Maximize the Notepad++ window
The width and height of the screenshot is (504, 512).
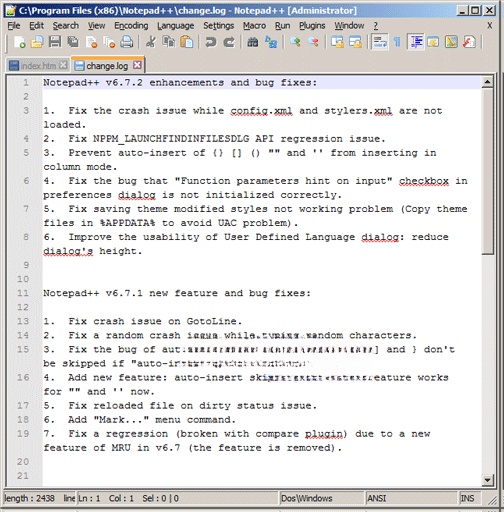[x=475, y=10]
